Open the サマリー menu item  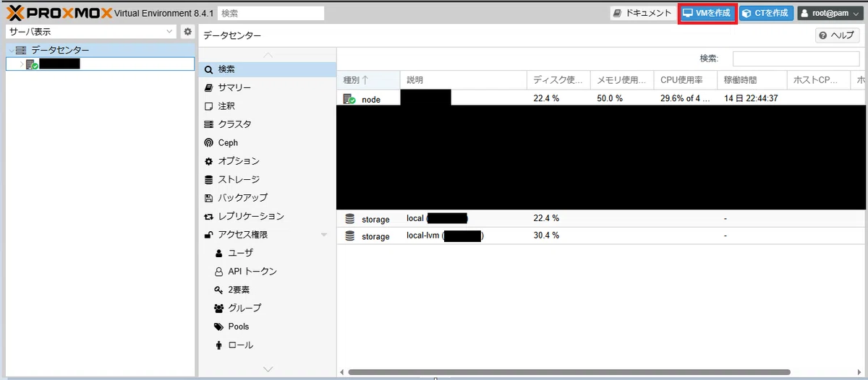(x=267, y=87)
